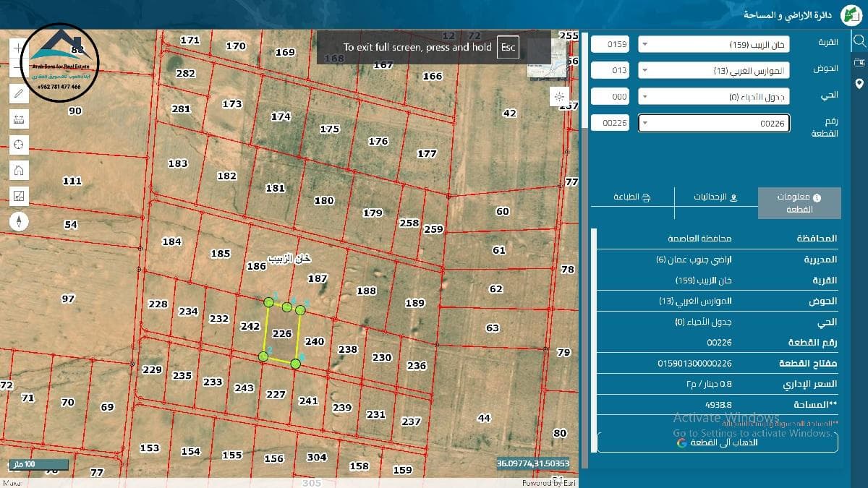Viewport: 868px width, 488px height.
Task: Click the Google go-to-parcel button
Action: [718, 442]
